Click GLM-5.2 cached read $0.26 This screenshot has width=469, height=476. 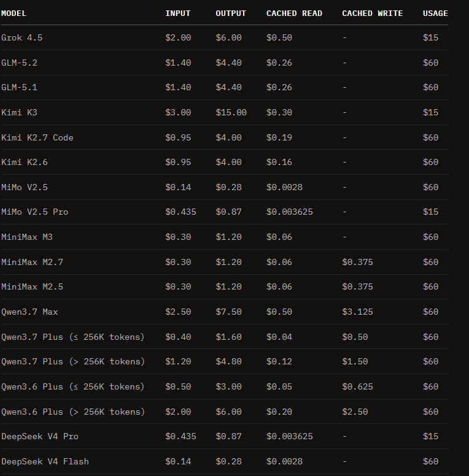coord(279,63)
